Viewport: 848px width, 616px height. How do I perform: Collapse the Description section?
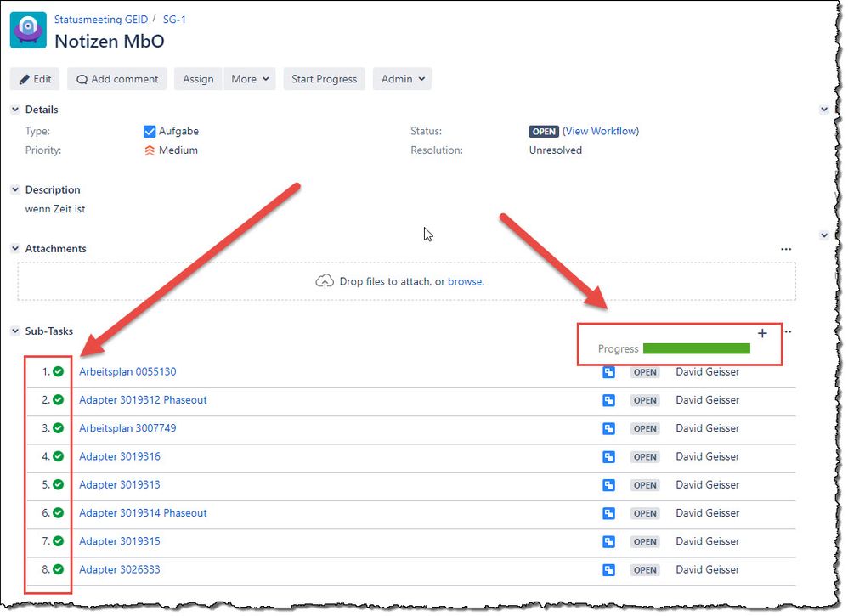coord(15,189)
